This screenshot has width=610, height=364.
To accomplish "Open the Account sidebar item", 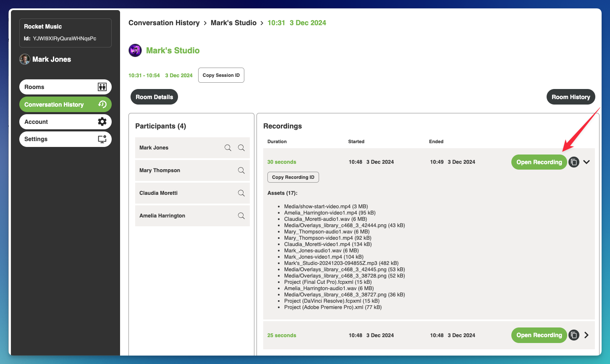I will pyautogui.click(x=65, y=122).
